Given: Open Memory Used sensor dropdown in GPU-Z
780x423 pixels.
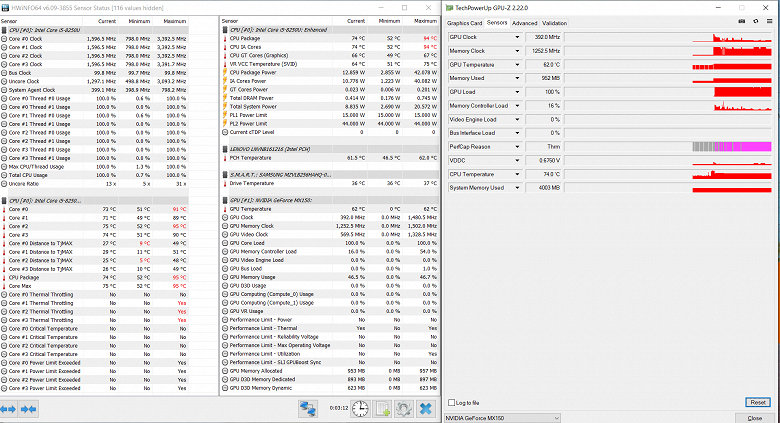Looking at the screenshot, I should [517, 78].
